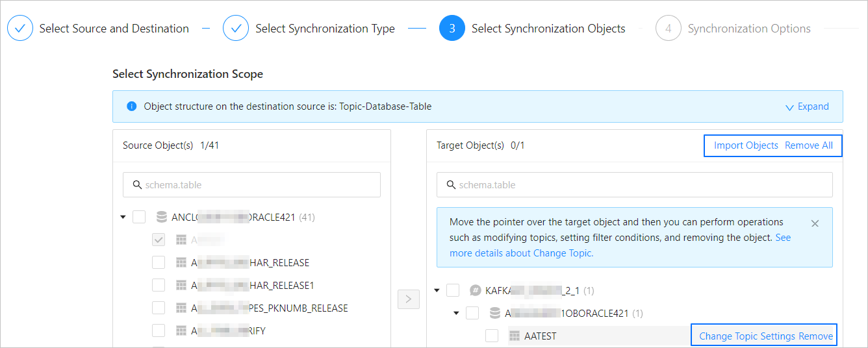The width and height of the screenshot is (868, 348).
Task: Collapse the source ORACLE421 database tree
Action: [123, 217]
